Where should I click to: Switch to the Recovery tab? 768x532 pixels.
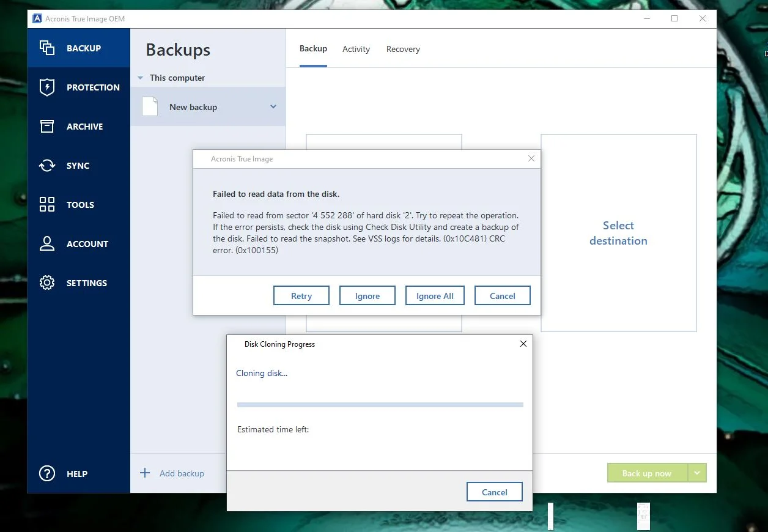pyautogui.click(x=403, y=50)
